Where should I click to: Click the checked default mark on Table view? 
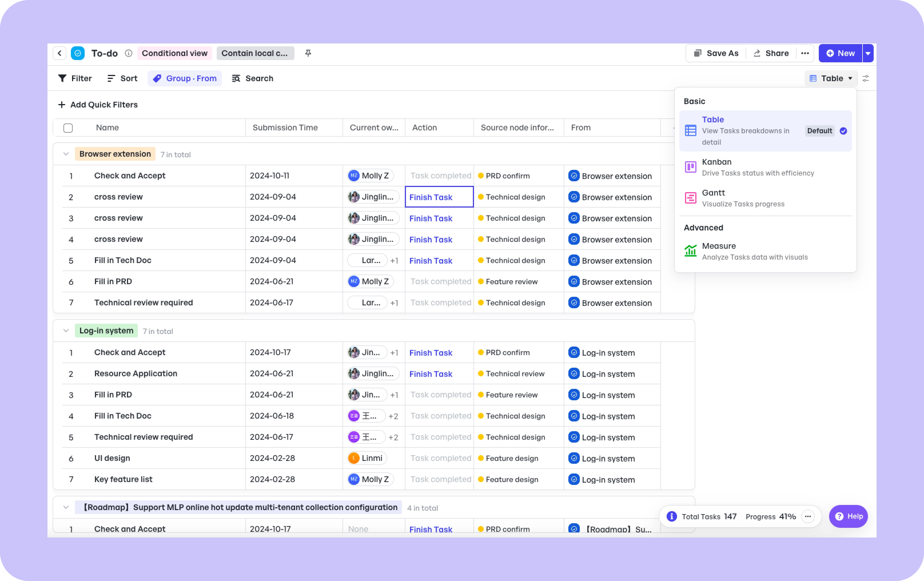(843, 131)
